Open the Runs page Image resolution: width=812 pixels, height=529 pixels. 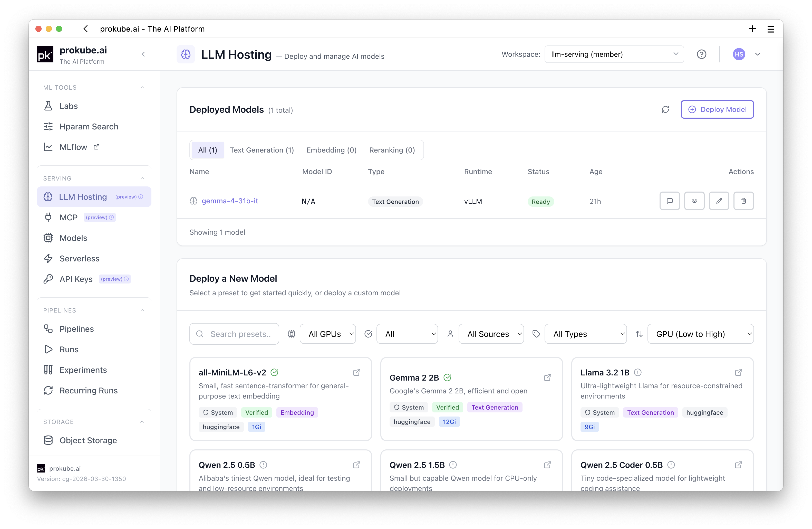point(94,349)
